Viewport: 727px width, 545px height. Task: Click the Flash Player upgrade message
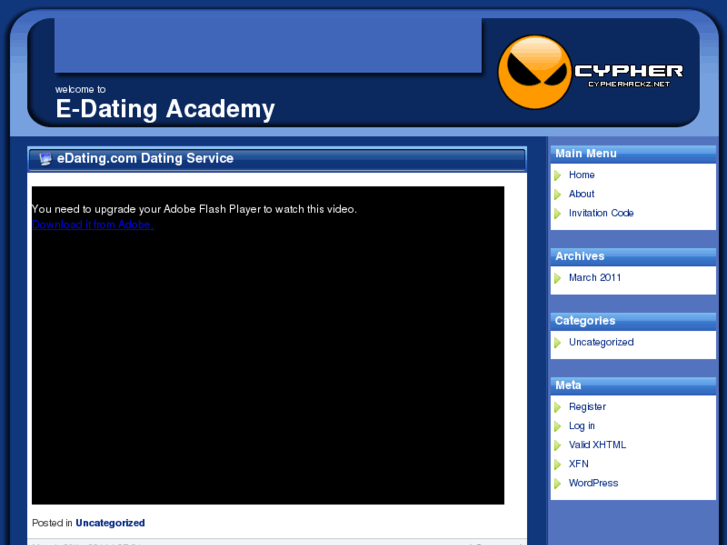[x=194, y=209]
